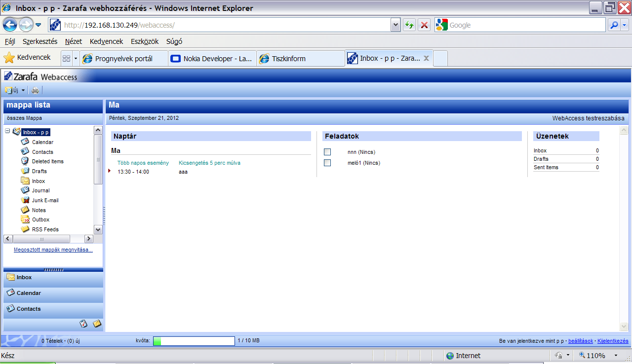Screen dimensions: 632x364
Task: Click the browser Back arrow button
Action: (x=10, y=25)
